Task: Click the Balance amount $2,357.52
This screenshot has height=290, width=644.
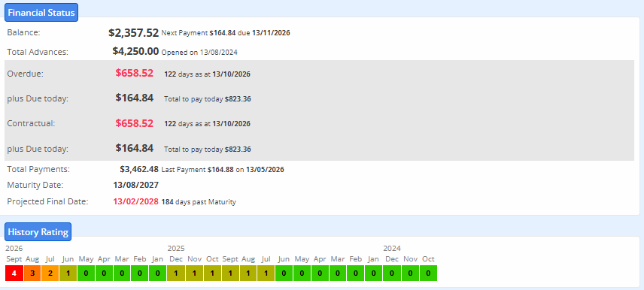Action: [x=133, y=33]
